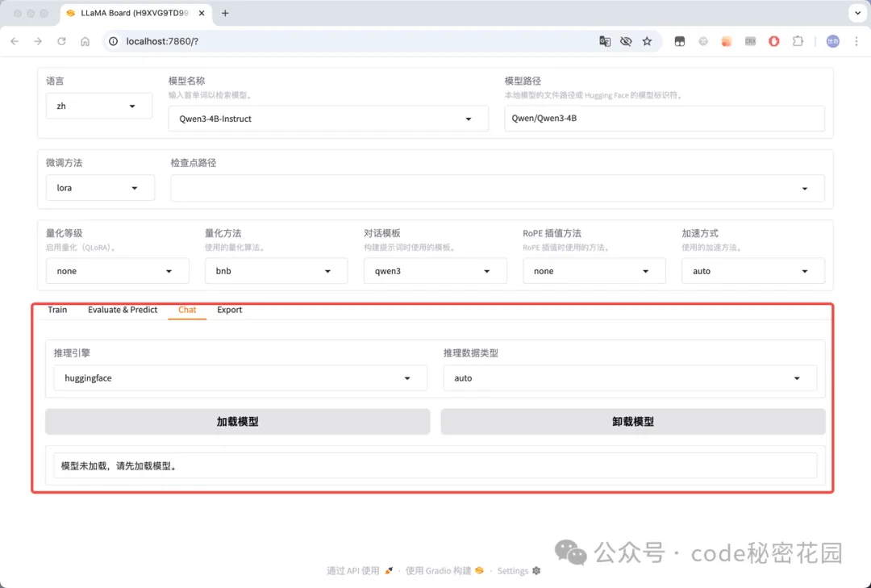The height and width of the screenshot is (588, 871).
Task: Open the tab search dropdown arrow
Action: point(857,14)
